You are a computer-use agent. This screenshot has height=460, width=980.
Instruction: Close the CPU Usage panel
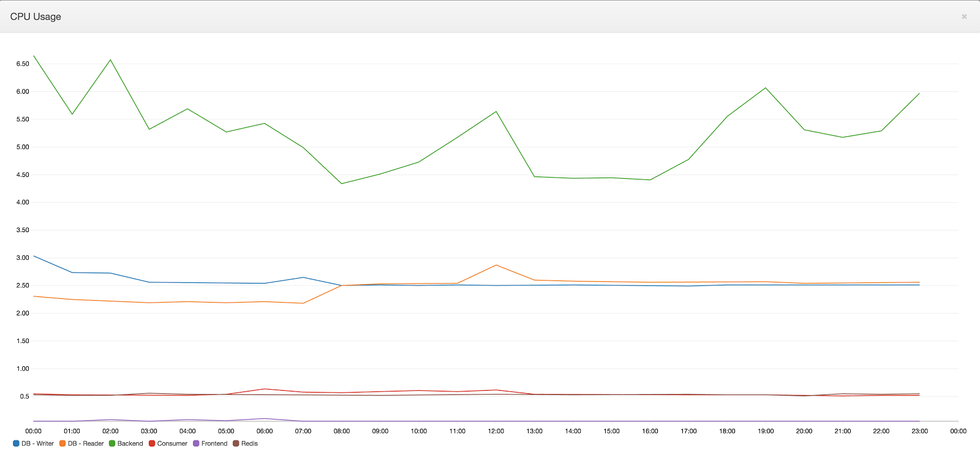(x=964, y=17)
